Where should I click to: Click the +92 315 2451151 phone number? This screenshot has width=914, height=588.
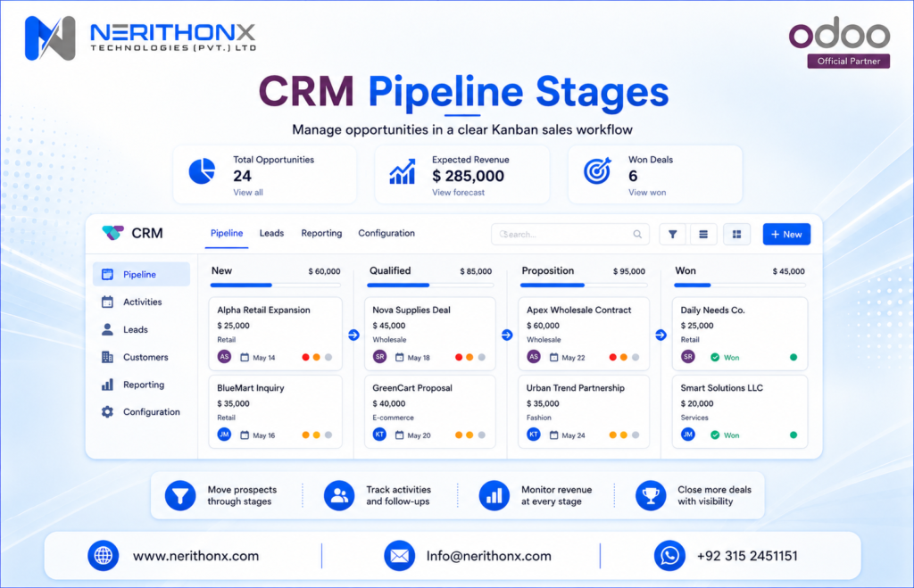click(x=747, y=556)
